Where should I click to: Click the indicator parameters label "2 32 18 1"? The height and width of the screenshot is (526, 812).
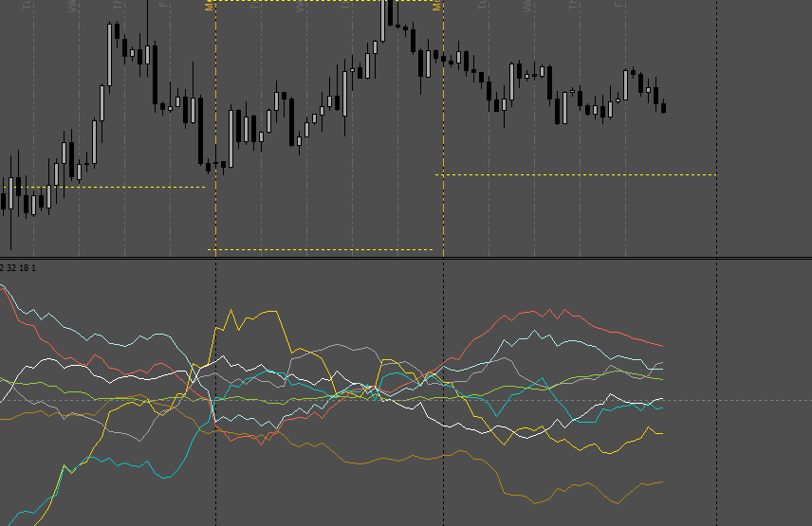[18, 268]
